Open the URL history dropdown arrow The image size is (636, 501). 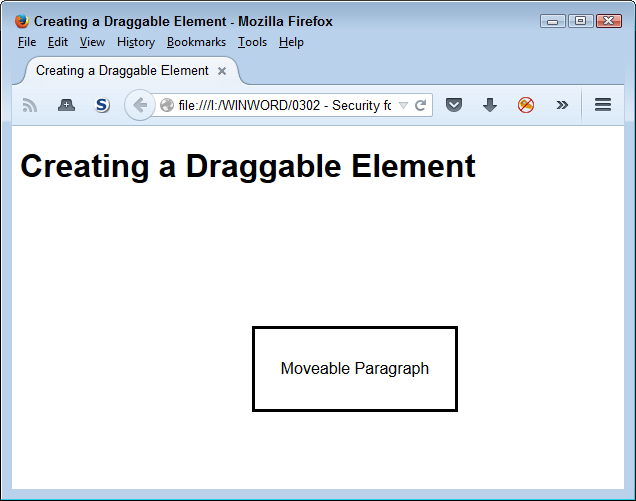[403, 105]
